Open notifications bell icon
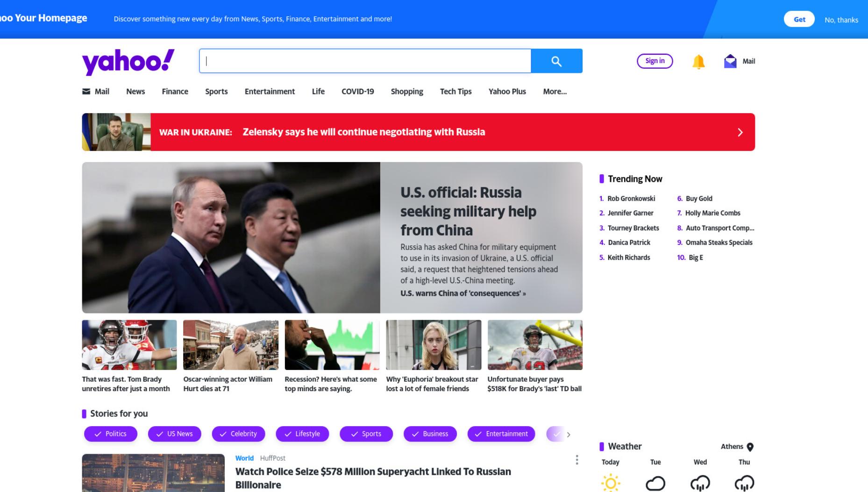Image resolution: width=868 pixels, height=492 pixels. click(x=698, y=61)
